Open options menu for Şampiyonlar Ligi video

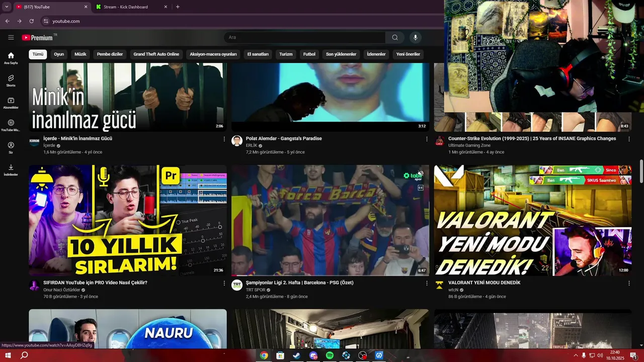coord(427,283)
